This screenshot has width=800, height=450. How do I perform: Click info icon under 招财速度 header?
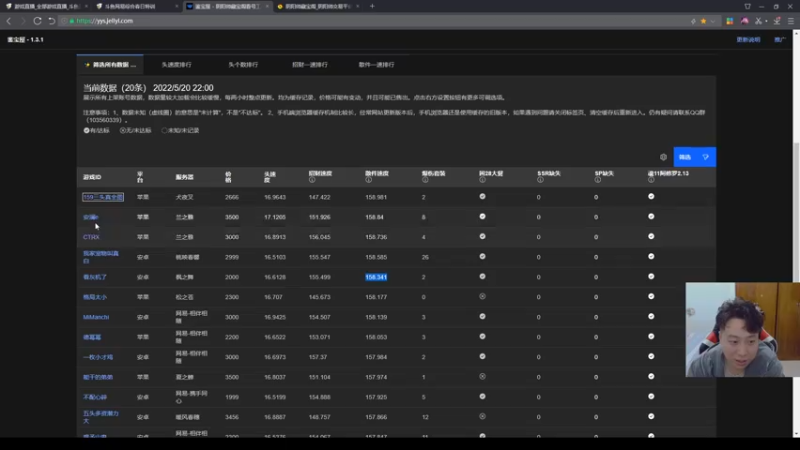click(312, 180)
